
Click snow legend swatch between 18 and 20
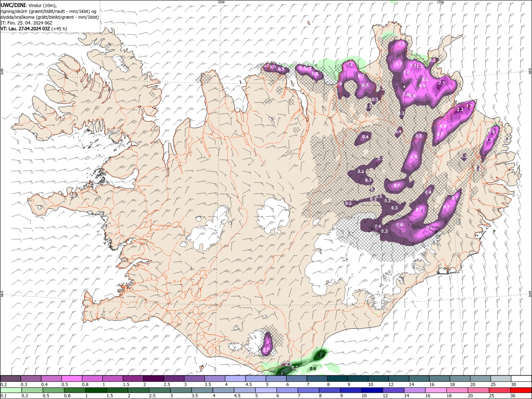point(459,379)
